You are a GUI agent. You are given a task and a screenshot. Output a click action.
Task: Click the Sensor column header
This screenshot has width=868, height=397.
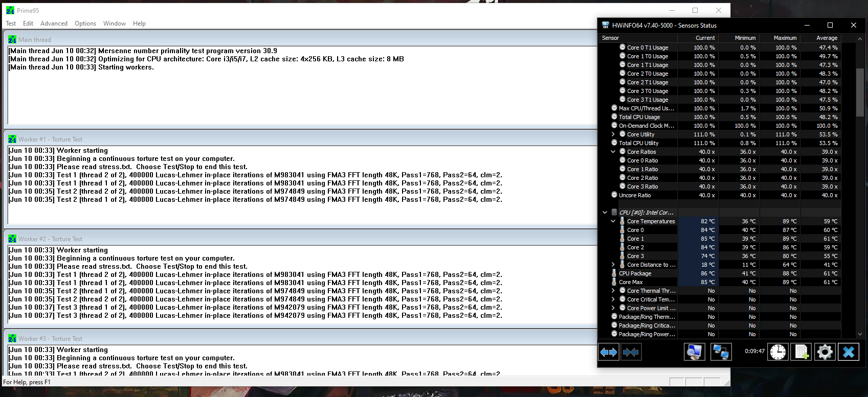(x=638, y=38)
